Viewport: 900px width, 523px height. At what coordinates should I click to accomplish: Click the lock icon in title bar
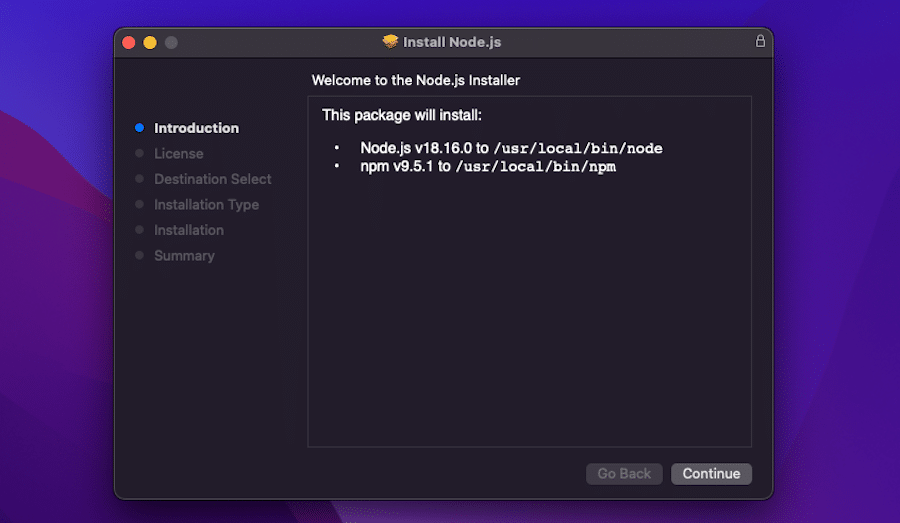(760, 41)
